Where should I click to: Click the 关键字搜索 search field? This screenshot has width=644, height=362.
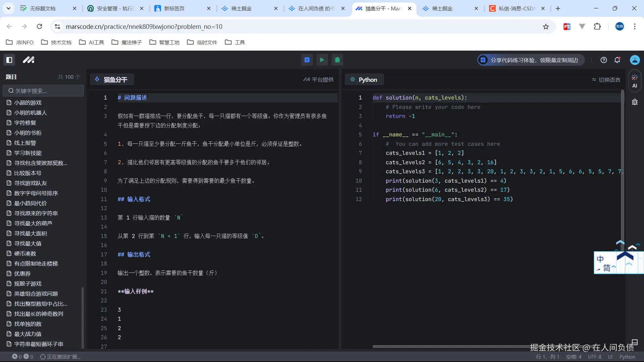[43, 90]
